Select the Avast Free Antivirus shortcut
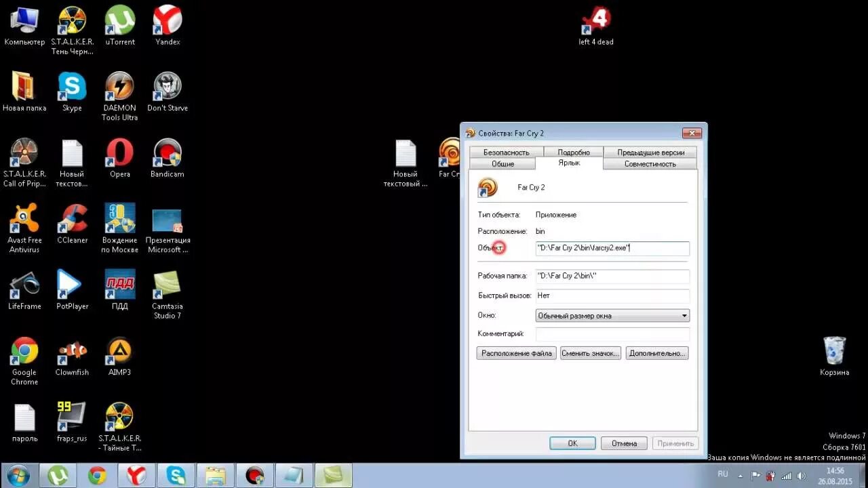 coord(24,229)
